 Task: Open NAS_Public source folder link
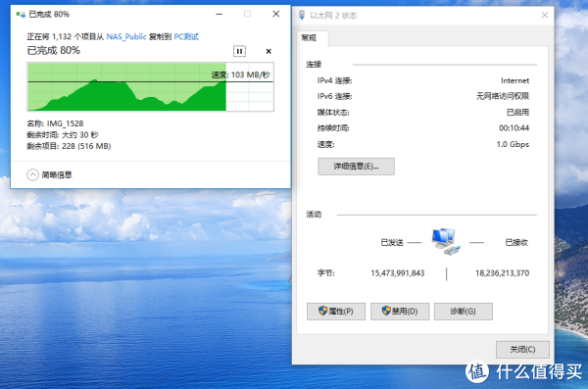[x=126, y=36]
